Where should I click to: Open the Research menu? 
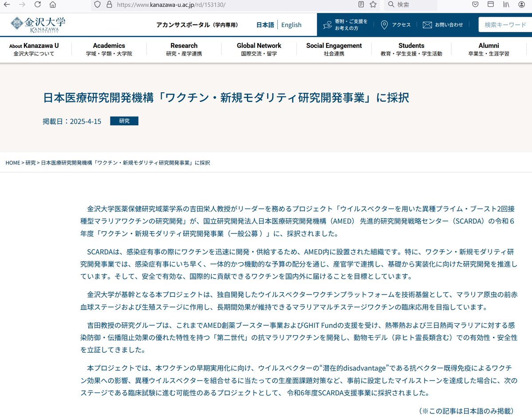(184, 49)
